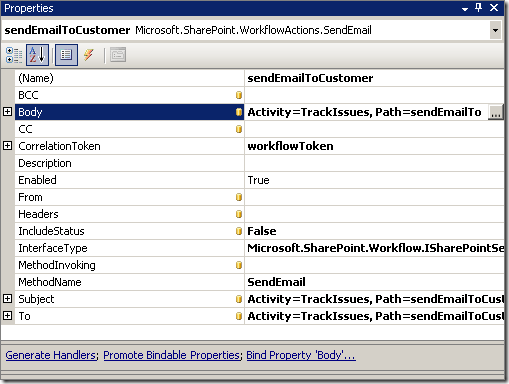Select the InterfaceType property label
Screen dimensions: 509x384
[53, 248]
